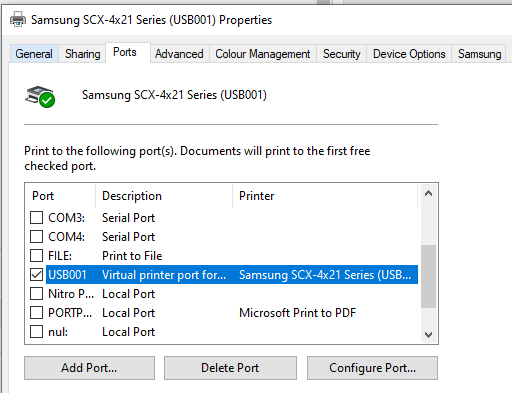Open Configure Port... dialog
The width and height of the screenshot is (512, 393).
(x=372, y=368)
